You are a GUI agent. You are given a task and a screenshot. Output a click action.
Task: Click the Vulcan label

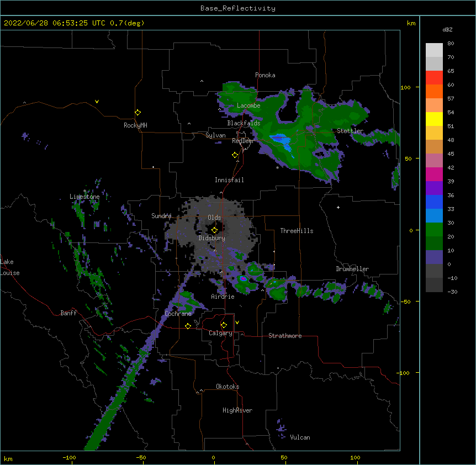click(x=300, y=437)
